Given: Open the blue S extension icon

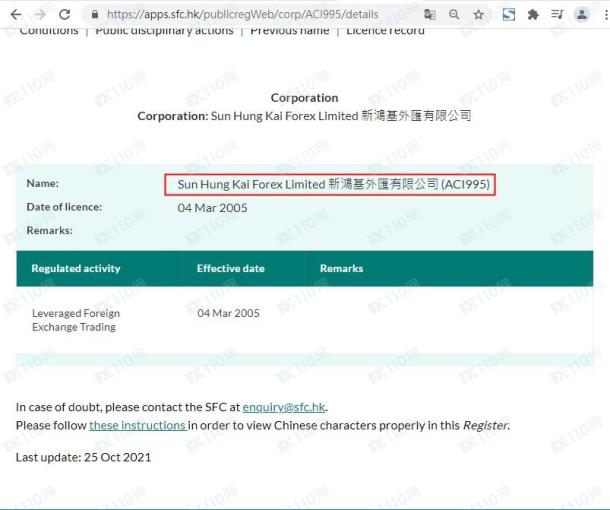Looking at the screenshot, I should (509, 15).
